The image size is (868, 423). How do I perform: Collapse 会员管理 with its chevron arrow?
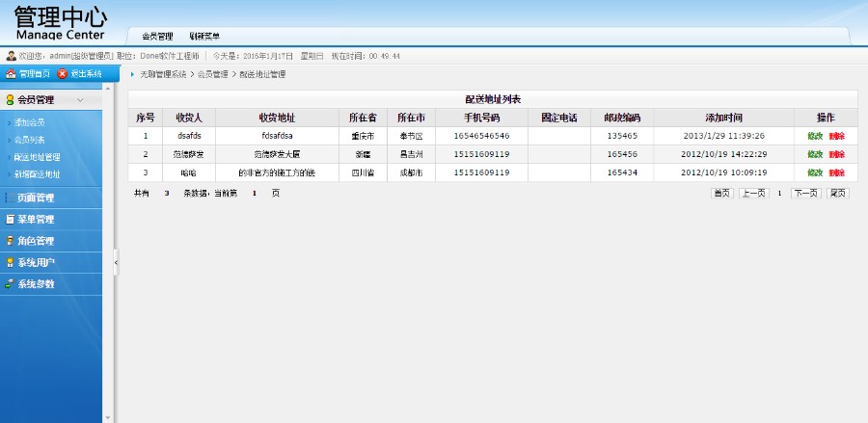[80, 100]
